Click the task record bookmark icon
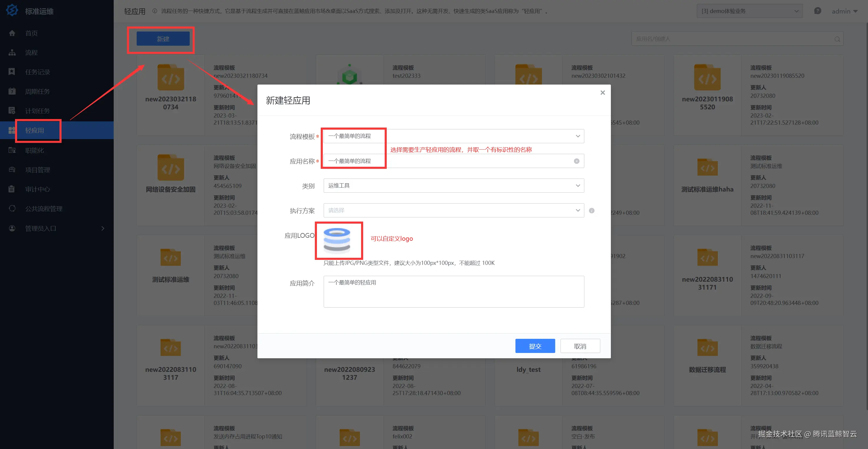The height and width of the screenshot is (449, 868). 12,72
